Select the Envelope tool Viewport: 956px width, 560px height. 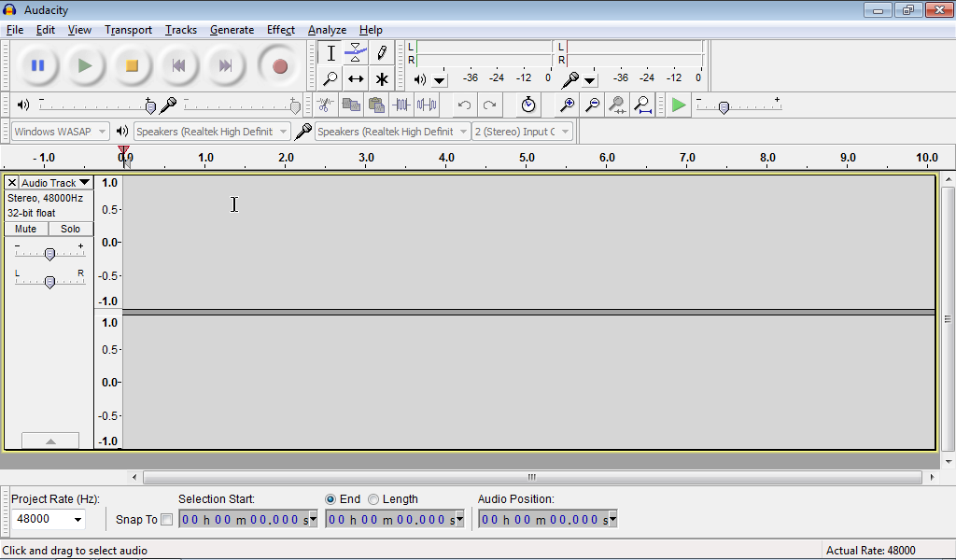pos(356,53)
